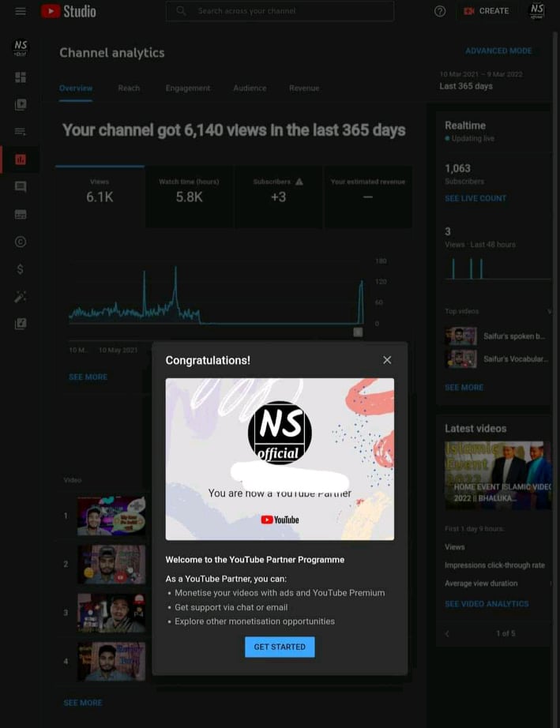Switch to the Engagement tab
Image resolution: width=560 pixels, height=728 pixels.
pyautogui.click(x=188, y=88)
